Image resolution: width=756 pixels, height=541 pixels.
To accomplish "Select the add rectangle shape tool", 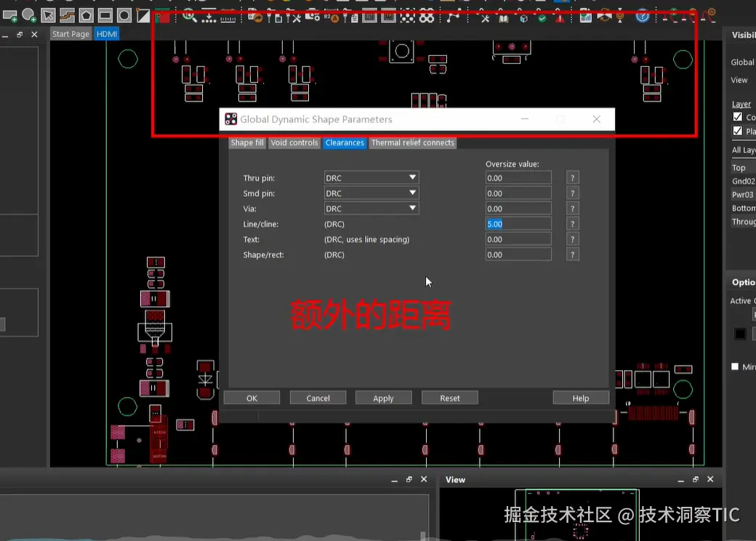I will click(x=9, y=17).
